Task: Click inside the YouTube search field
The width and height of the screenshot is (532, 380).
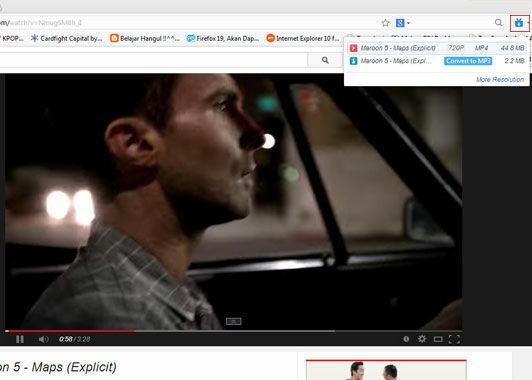Action: (153, 60)
